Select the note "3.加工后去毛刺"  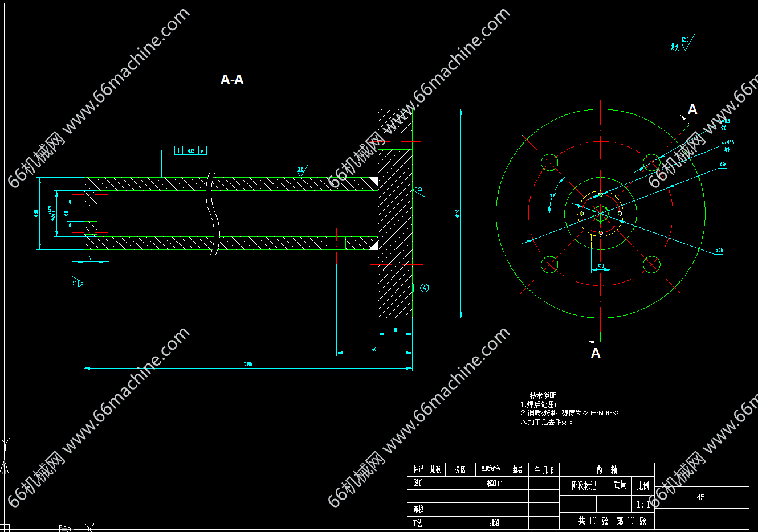tap(547, 422)
